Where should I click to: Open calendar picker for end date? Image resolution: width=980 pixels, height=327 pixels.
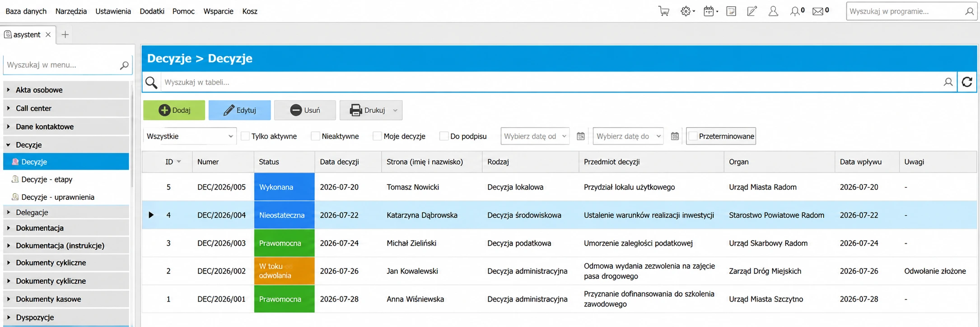pyautogui.click(x=675, y=136)
